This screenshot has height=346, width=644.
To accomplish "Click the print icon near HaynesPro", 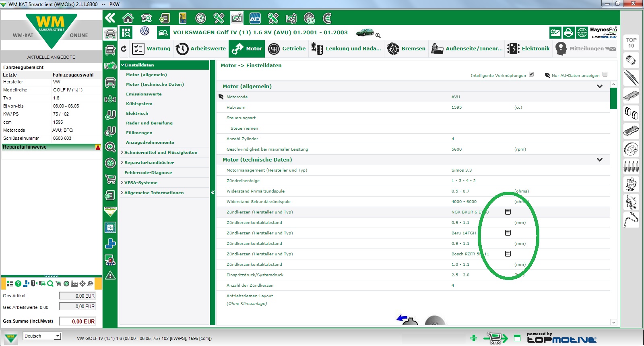I will click(569, 33).
